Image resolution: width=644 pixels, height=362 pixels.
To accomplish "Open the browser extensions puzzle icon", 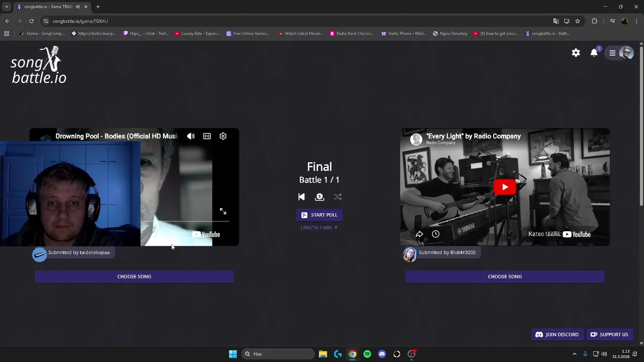I will point(594,21).
